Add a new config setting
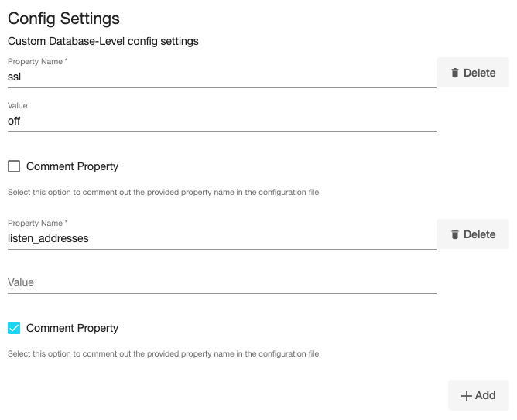517x420 pixels. pyautogui.click(x=478, y=395)
